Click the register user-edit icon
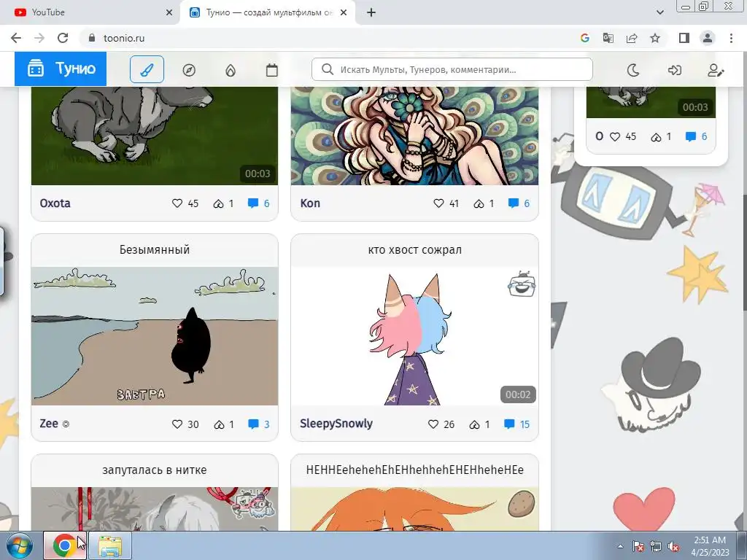747x560 pixels. [716, 71]
